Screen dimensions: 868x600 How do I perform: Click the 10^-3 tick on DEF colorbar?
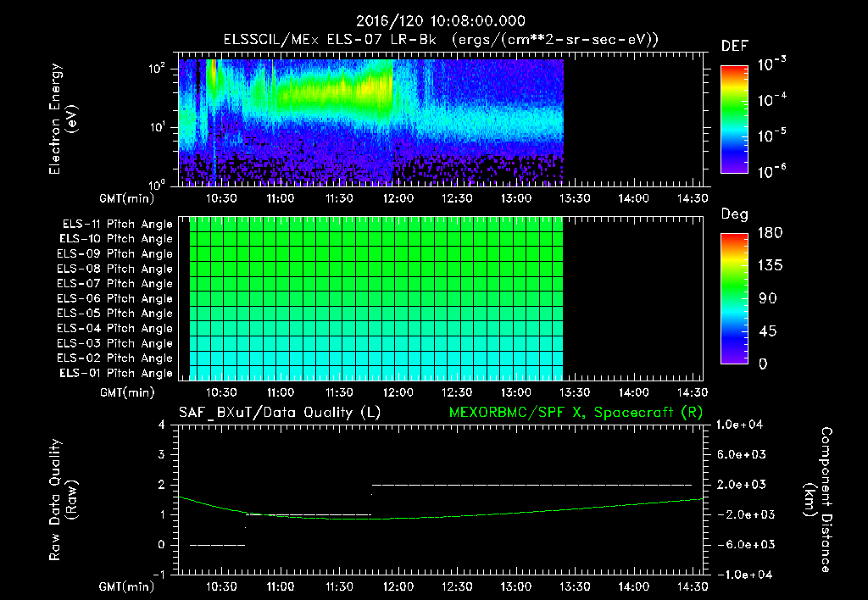pos(772,64)
